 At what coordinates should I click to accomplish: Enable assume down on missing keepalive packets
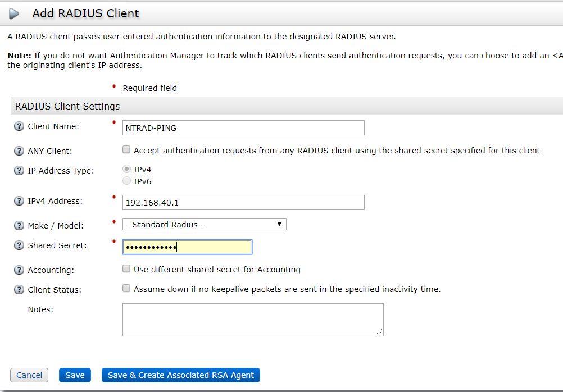(126, 288)
